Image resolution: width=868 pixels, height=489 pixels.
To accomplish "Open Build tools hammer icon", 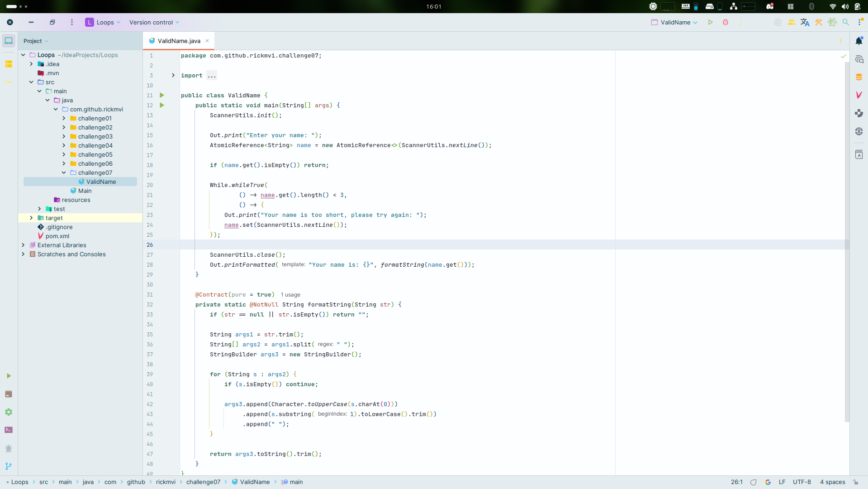I will (818, 22).
